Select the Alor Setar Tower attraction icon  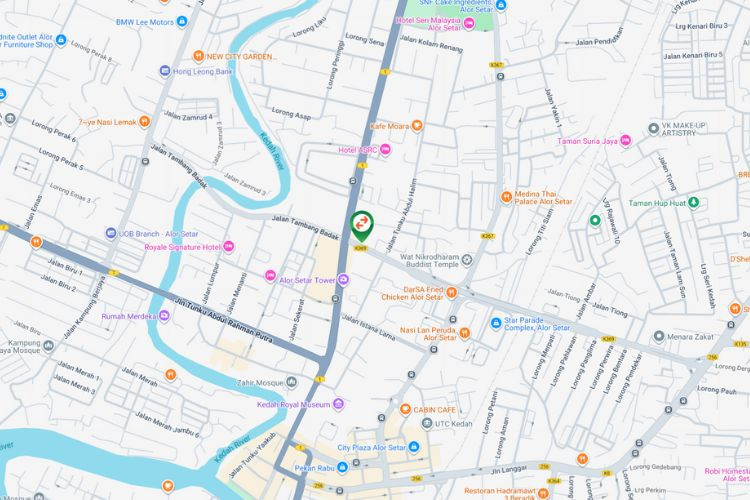(x=343, y=280)
